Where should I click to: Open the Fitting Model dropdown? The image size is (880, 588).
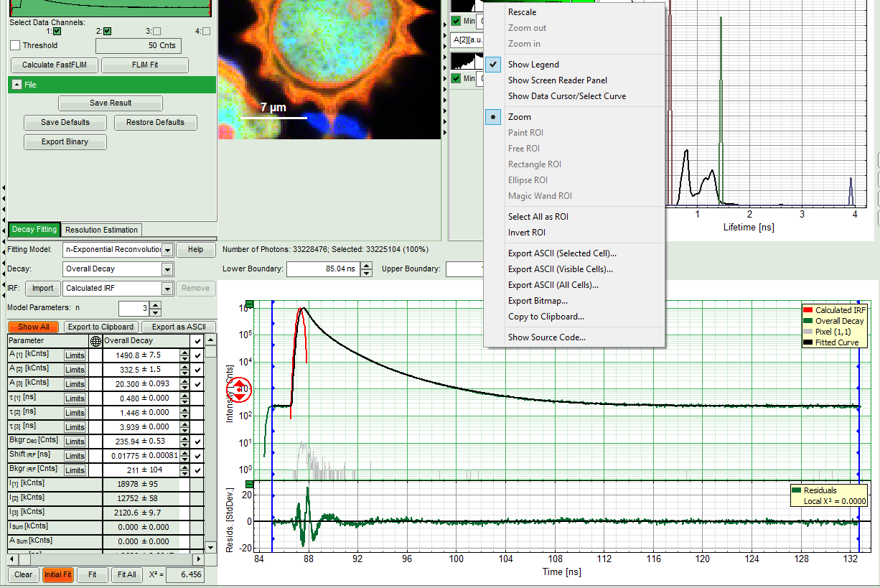(167, 250)
